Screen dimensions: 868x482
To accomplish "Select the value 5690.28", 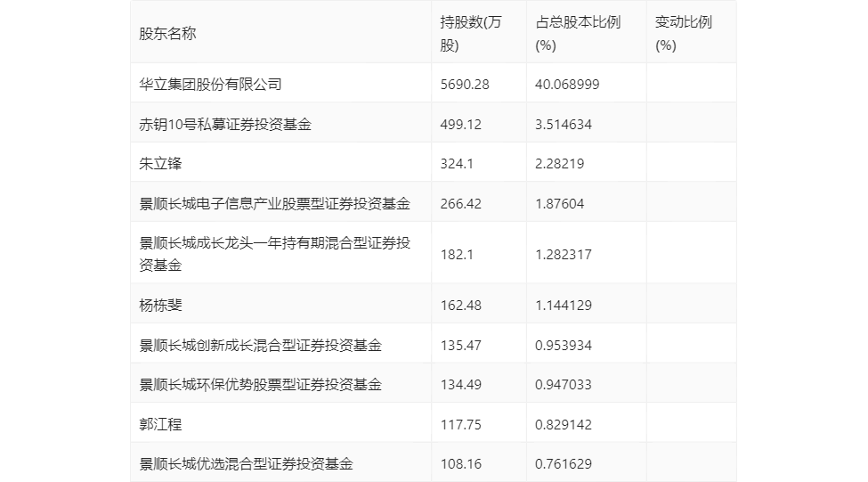I will click(x=465, y=85).
